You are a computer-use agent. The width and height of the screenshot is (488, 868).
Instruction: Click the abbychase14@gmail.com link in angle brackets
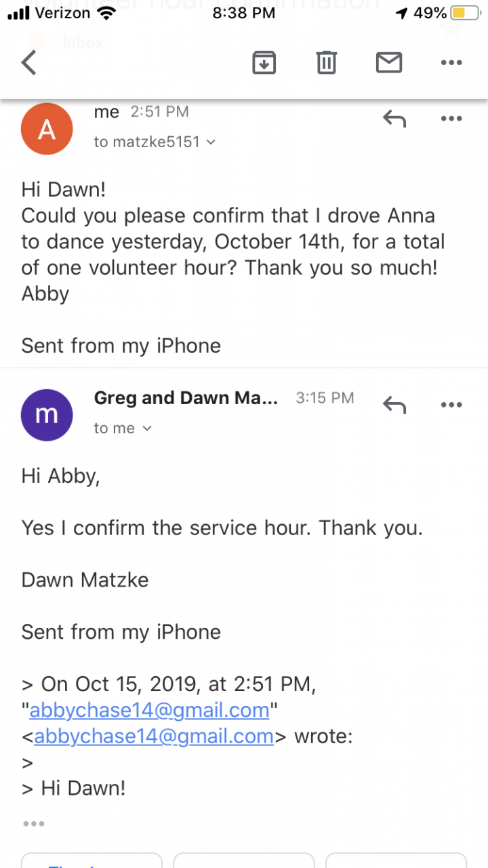pos(154,736)
